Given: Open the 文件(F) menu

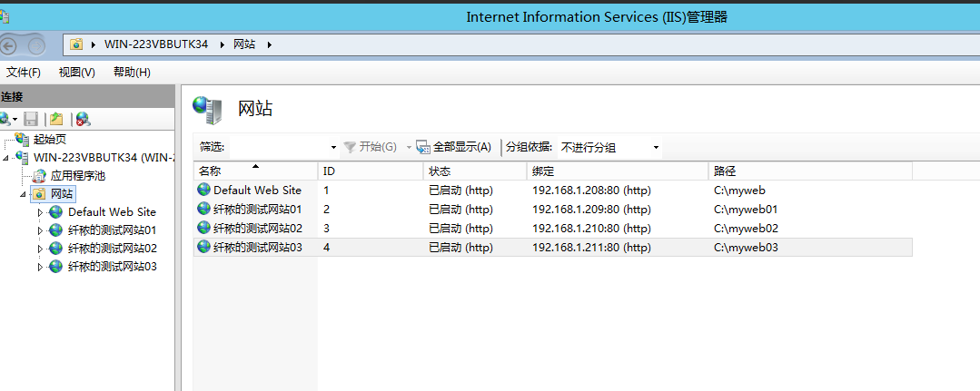Looking at the screenshot, I should (23, 73).
